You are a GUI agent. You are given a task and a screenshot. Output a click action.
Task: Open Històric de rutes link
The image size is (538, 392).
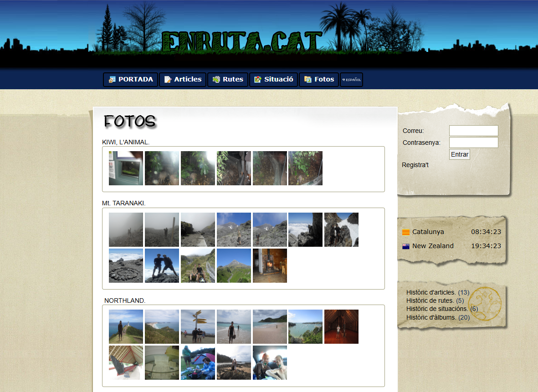[429, 300]
